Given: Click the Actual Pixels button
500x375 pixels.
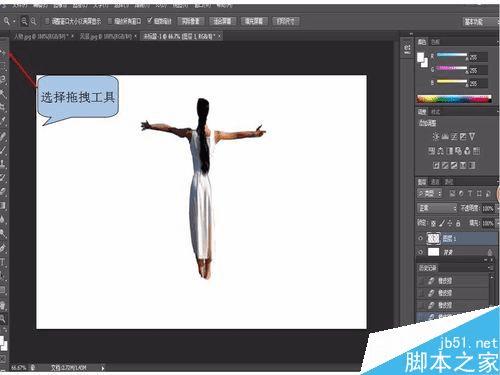Looking at the screenshot, I should 191,21.
